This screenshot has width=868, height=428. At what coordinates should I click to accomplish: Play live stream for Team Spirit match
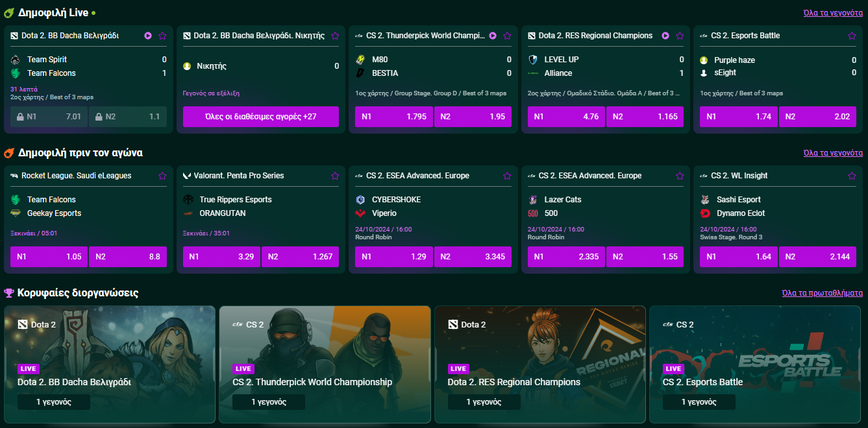148,36
